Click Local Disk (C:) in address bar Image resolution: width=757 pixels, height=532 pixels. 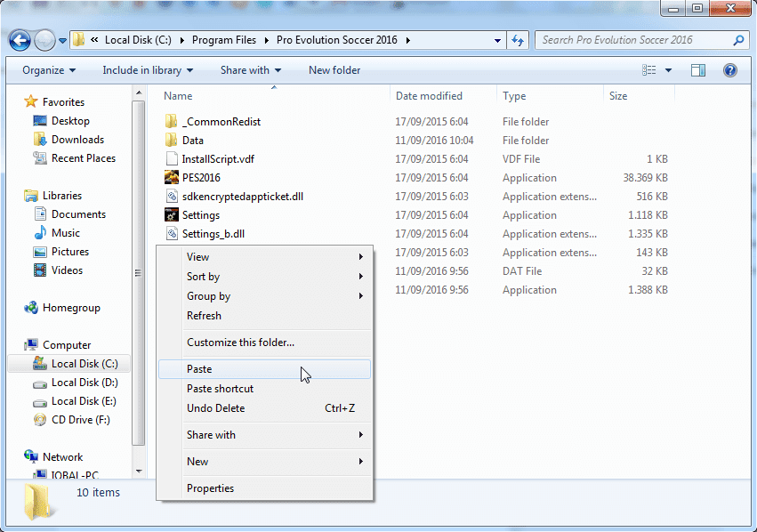[138, 40]
